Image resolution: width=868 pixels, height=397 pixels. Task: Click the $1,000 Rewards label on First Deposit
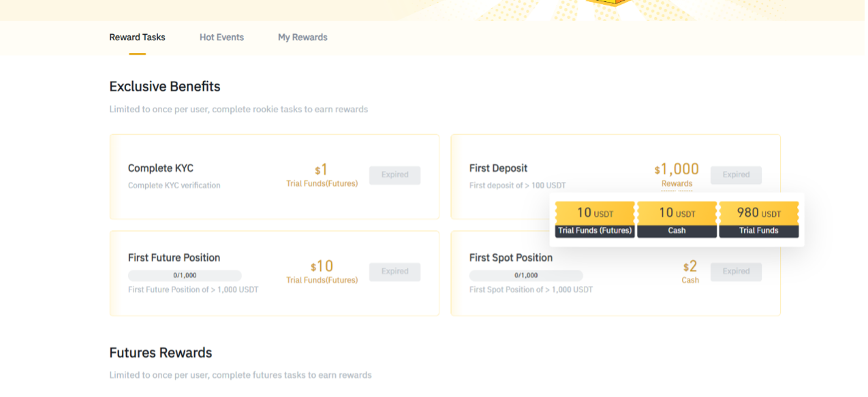click(x=677, y=174)
